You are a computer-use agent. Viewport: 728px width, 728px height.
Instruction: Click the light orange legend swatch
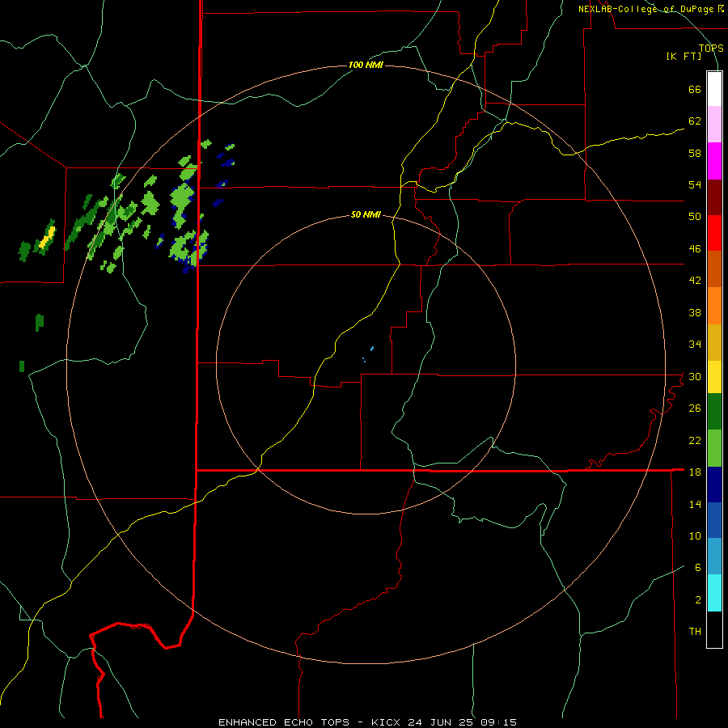point(714,306)
